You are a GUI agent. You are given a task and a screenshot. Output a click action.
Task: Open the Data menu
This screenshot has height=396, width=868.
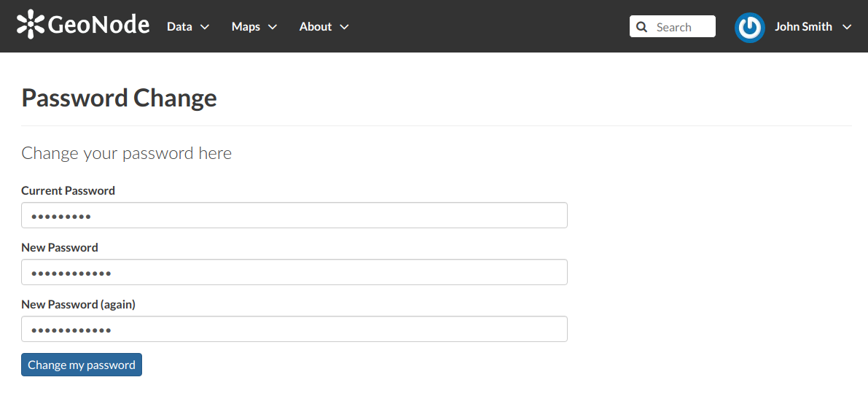179,27
